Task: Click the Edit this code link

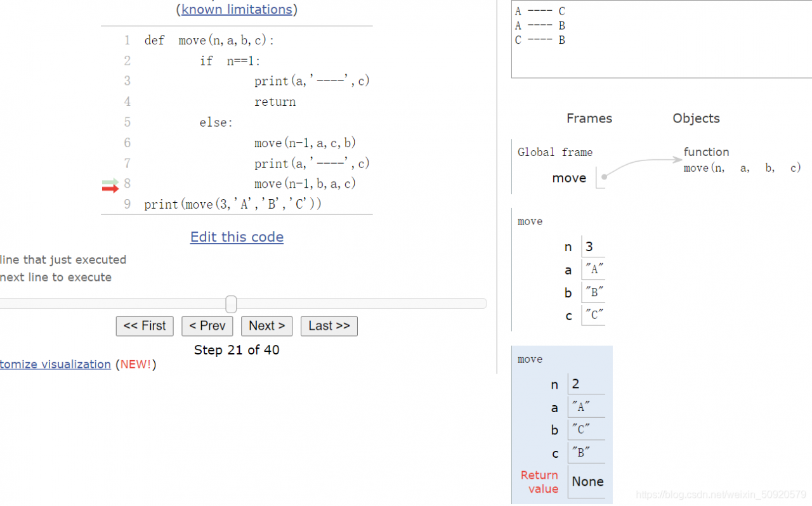Action: coord(237,237)
